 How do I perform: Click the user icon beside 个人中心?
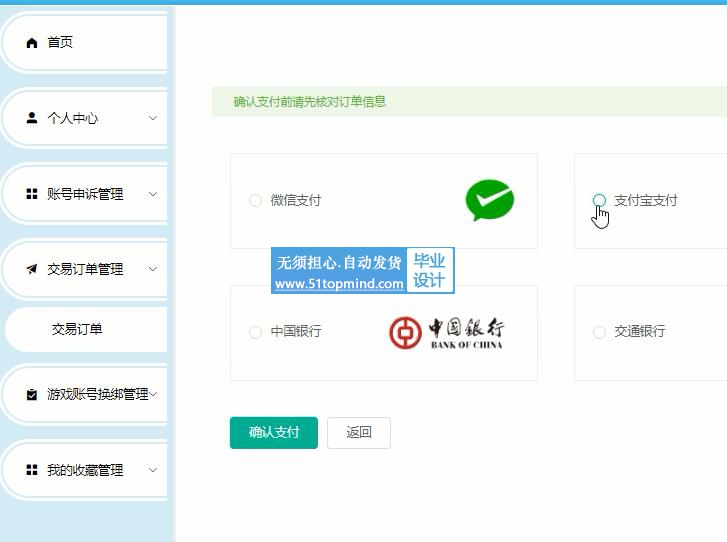(32, 118)
